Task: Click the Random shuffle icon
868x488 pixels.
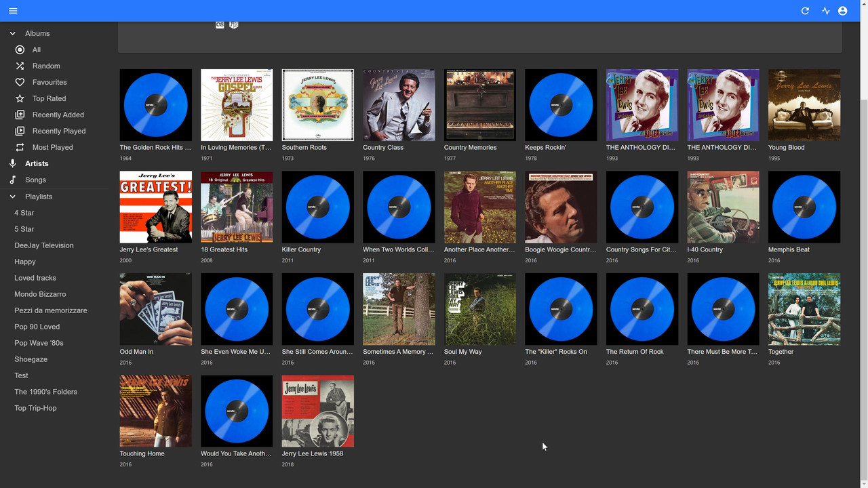Action: pyautogui.click(x=20, y=66)
